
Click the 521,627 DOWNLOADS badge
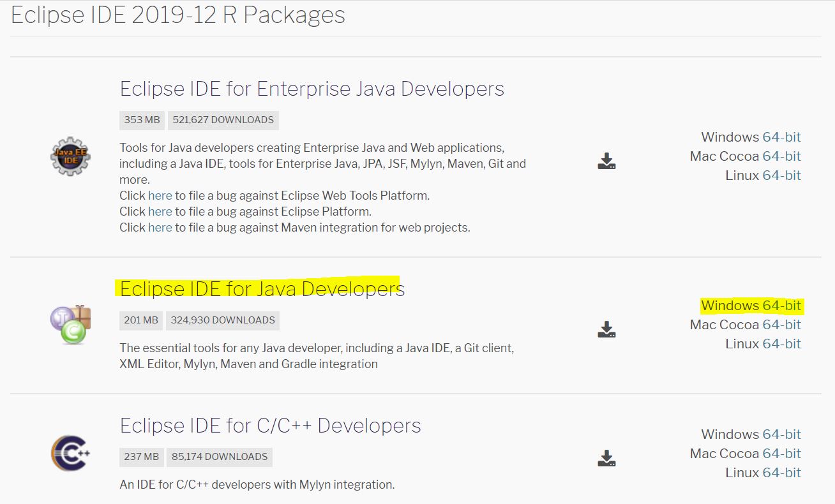[x=223, y=120]
